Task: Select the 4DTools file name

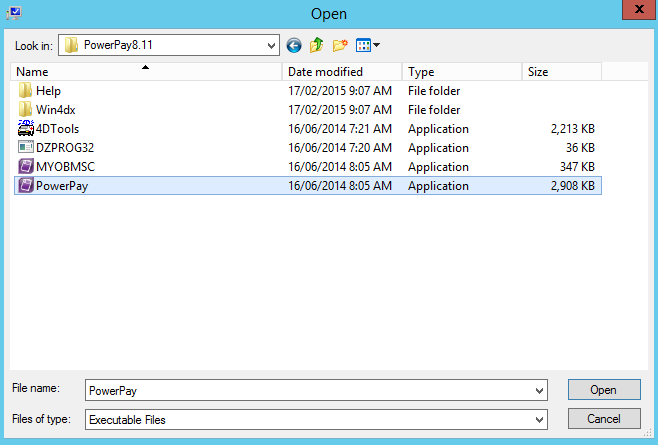Action: pos(57,129)
